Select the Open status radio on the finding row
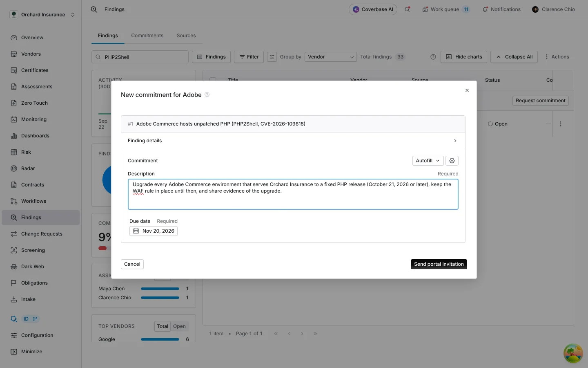 (490, 124)
